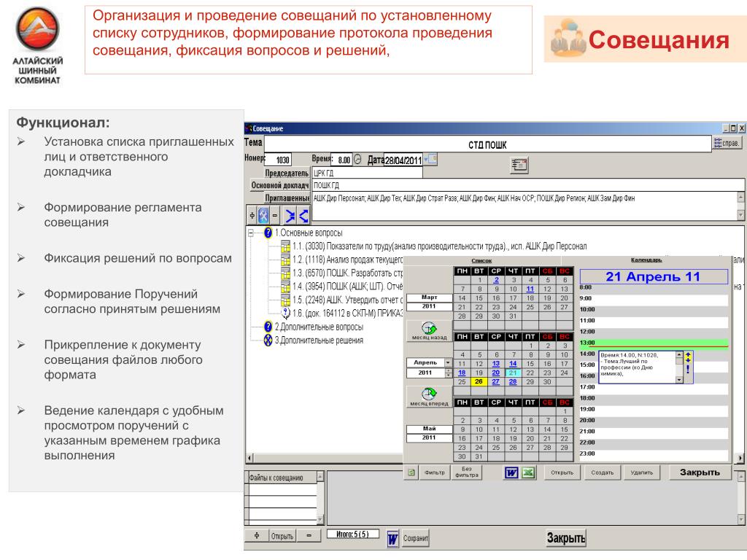
Task: Click the Председатель button
Action: point(287,174)
